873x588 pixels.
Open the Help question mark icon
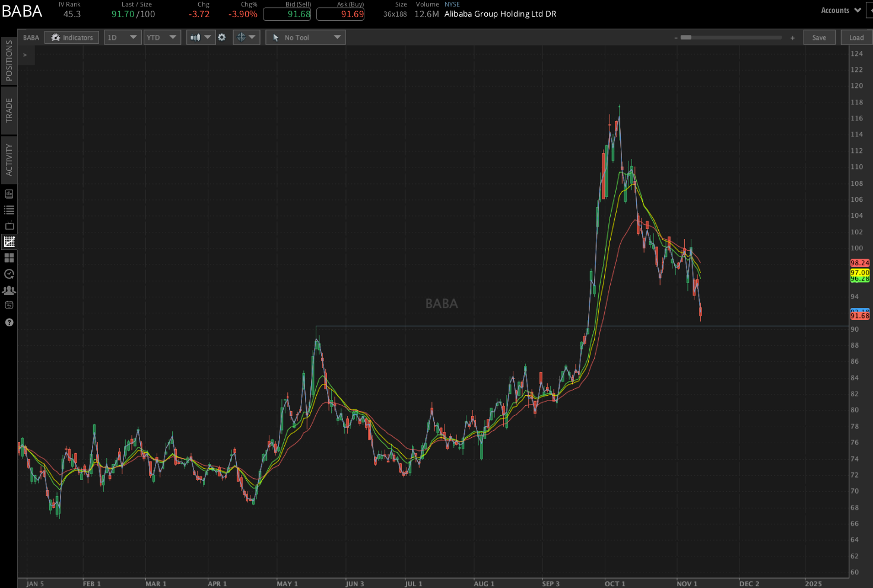[8, 322]
